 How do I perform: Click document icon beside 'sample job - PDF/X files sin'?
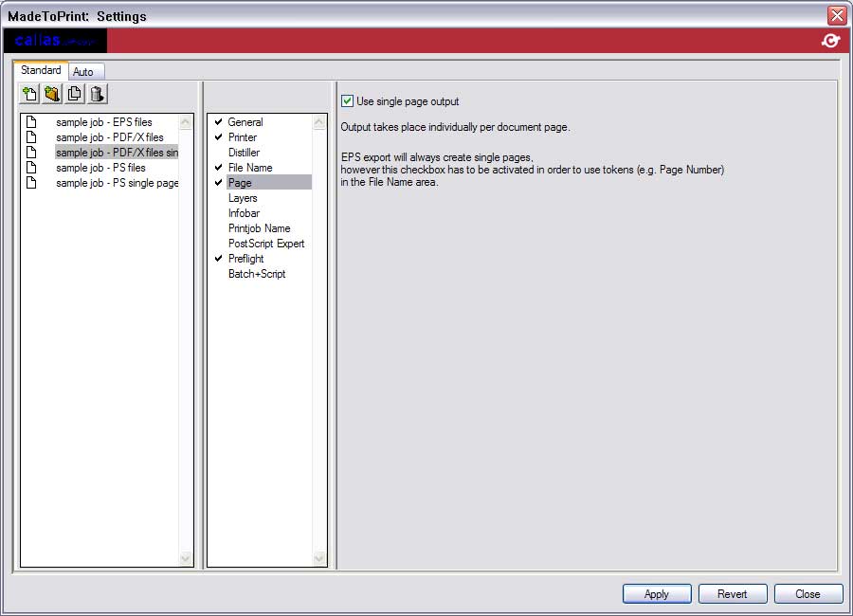(31, 152)
